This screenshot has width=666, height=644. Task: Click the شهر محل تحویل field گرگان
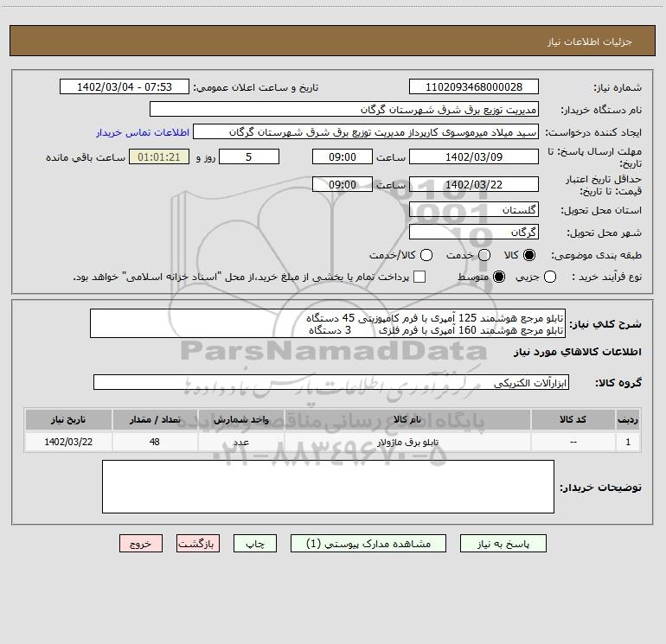474,232
